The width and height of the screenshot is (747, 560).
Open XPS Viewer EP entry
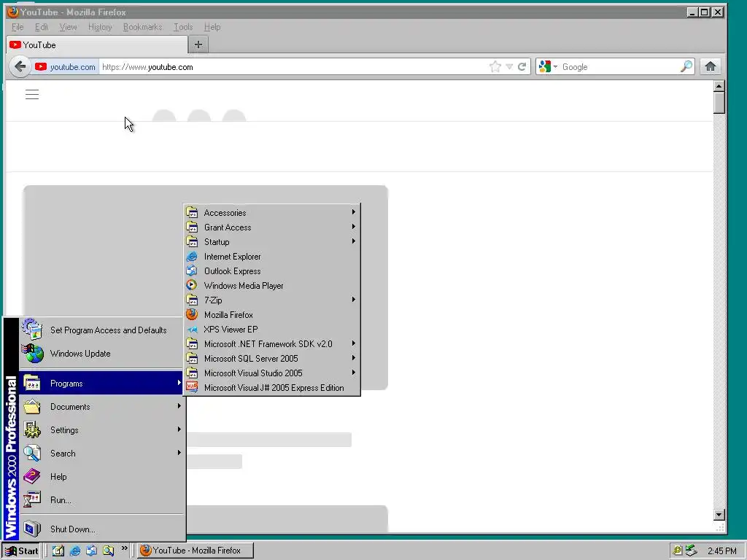click(x=271, y=330)
